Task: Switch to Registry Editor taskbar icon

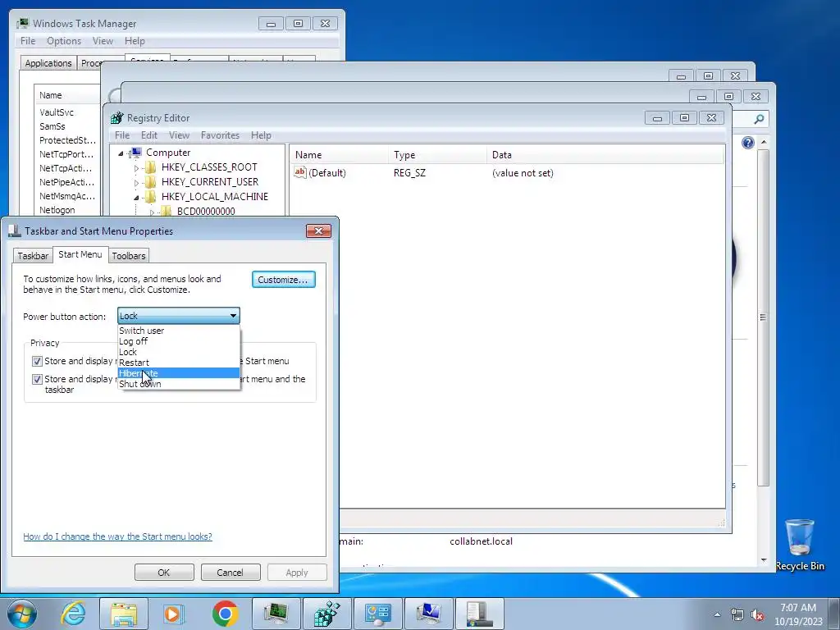Action: pos(326,614)
